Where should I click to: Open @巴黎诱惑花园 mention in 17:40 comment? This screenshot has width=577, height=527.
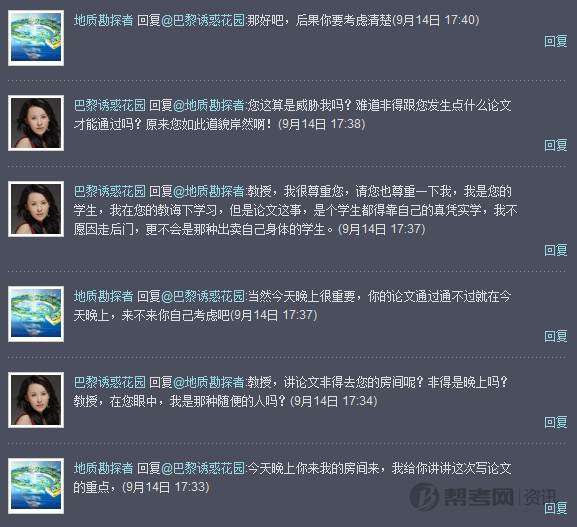click(x=203, y=20)
